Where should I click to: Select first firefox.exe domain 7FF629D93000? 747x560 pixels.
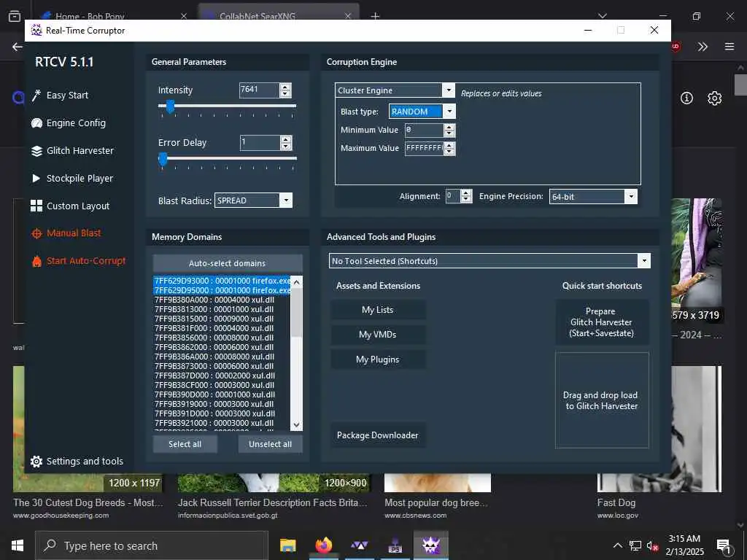tap(222, 281)
